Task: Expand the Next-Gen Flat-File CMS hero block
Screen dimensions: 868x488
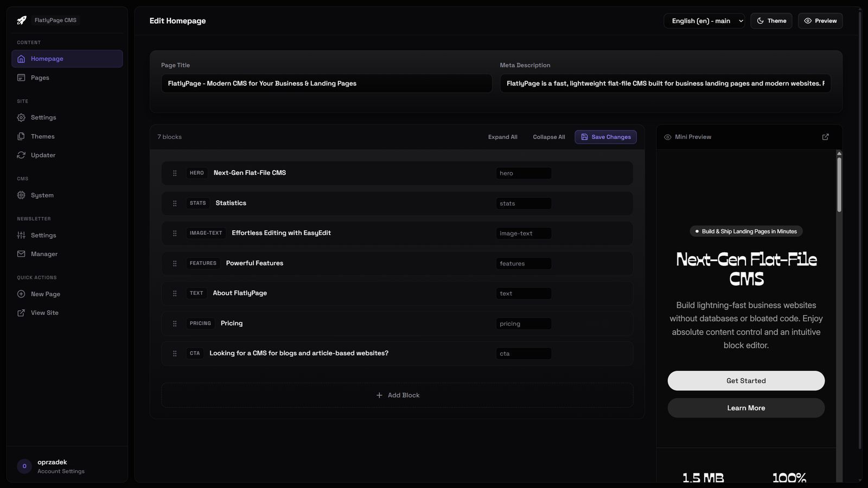Action: coord(397,173)
